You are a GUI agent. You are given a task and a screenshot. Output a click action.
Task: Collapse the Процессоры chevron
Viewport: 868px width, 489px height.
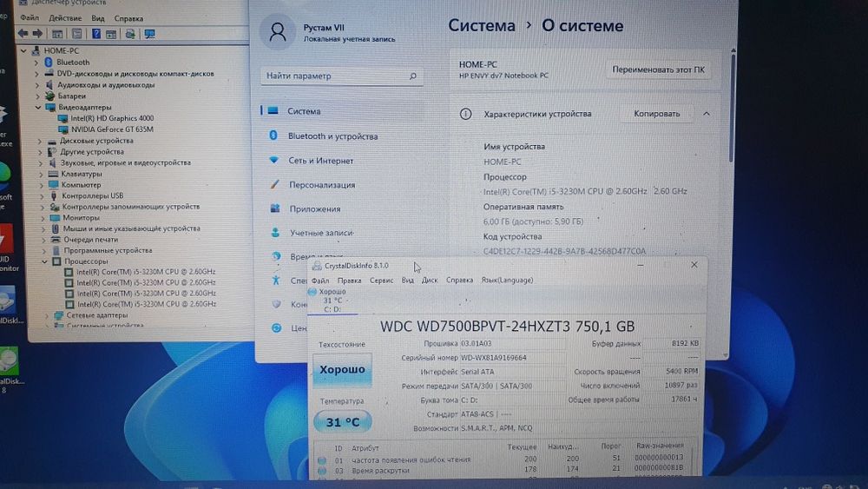coord(45,261)
